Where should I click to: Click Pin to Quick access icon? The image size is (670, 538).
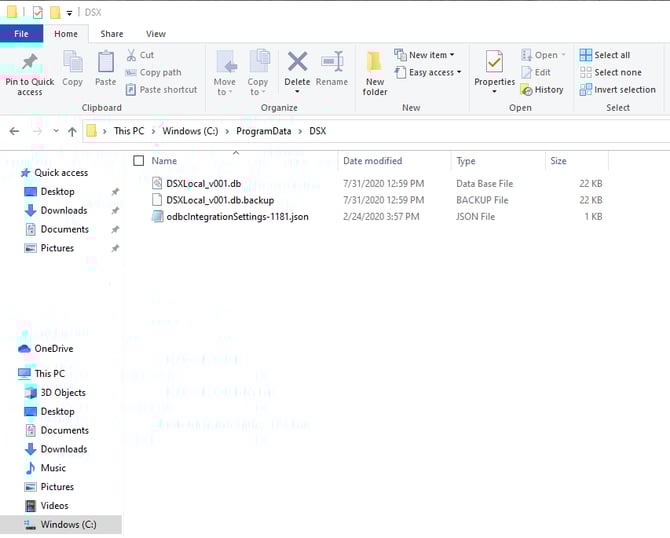[29, 62]
